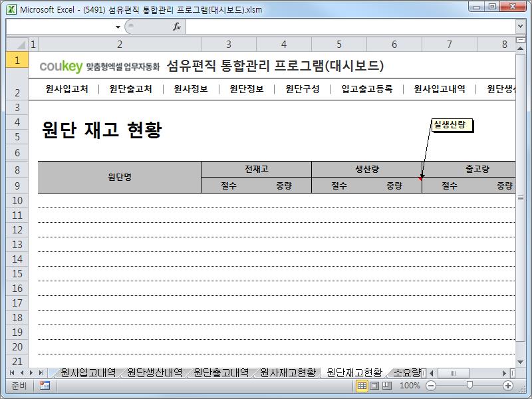Click the macro record icon in status bar
The height and width of the screenshot is (399, 532).
[x=45, y=386]
